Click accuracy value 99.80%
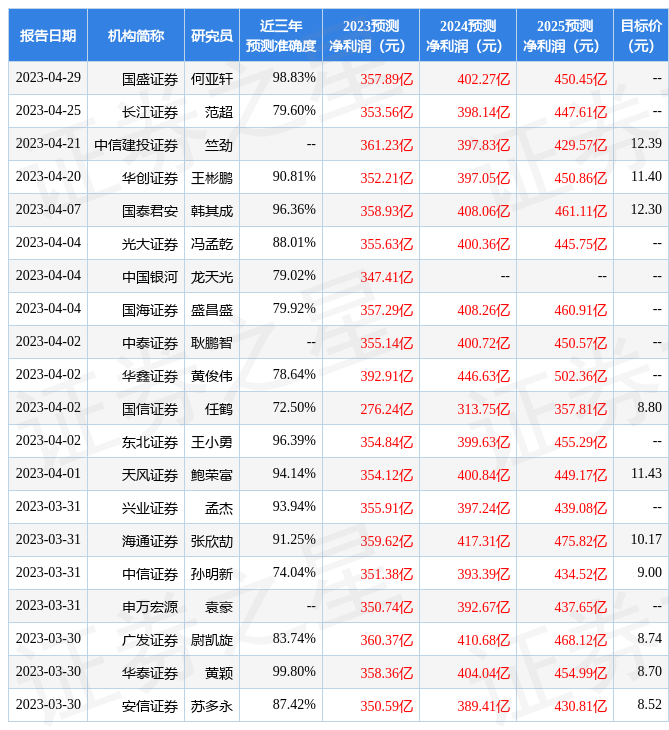 pos(294,671)
